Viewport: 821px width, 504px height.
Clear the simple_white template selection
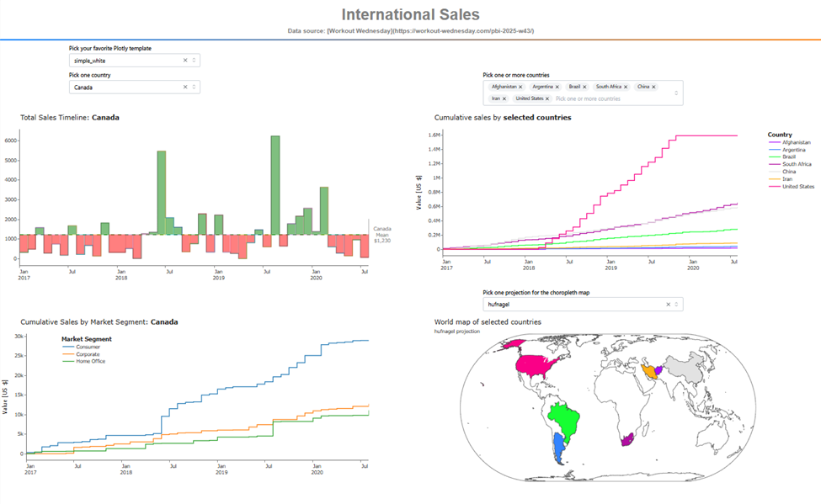[x=184, y=61]
